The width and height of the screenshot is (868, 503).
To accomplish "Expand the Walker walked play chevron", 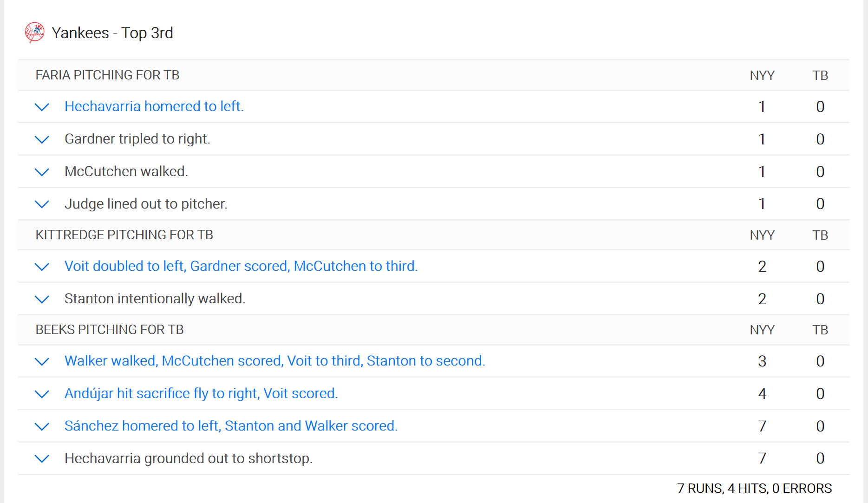I will tap(42, 361).
